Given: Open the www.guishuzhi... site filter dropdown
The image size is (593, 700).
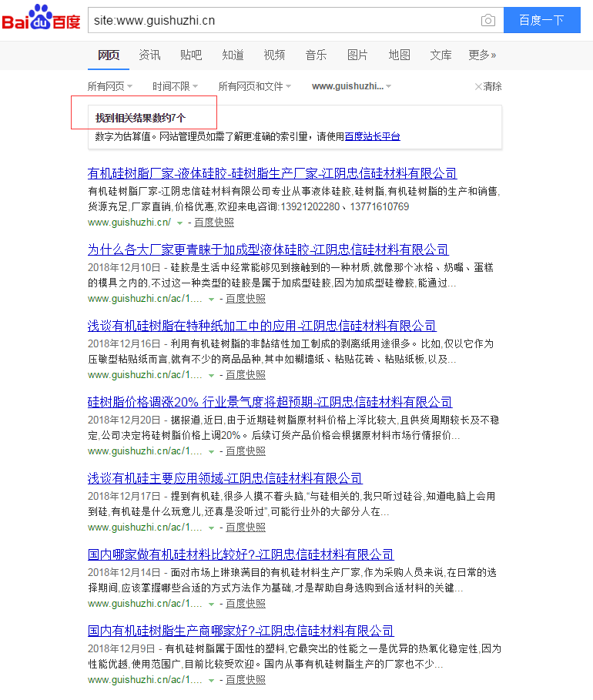Looking at the screenshot, I should coord(351,86).
